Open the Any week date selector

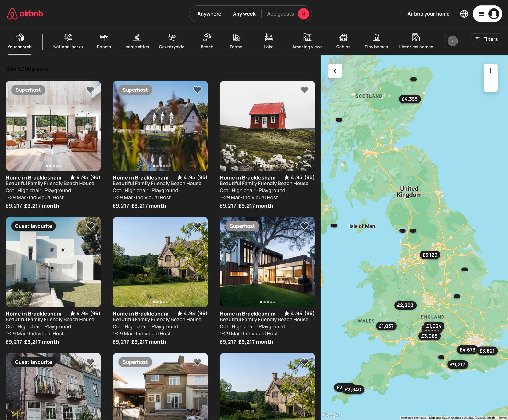click(244, 14)
